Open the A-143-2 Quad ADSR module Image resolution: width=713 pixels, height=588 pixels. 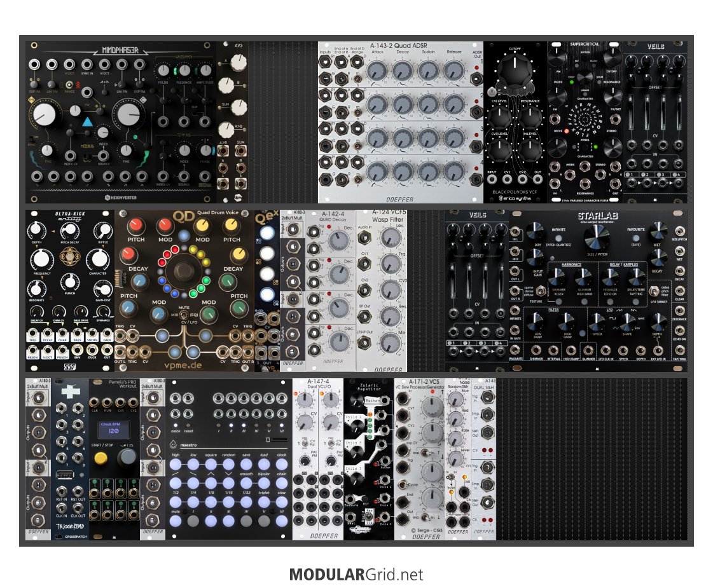[401, 122]
